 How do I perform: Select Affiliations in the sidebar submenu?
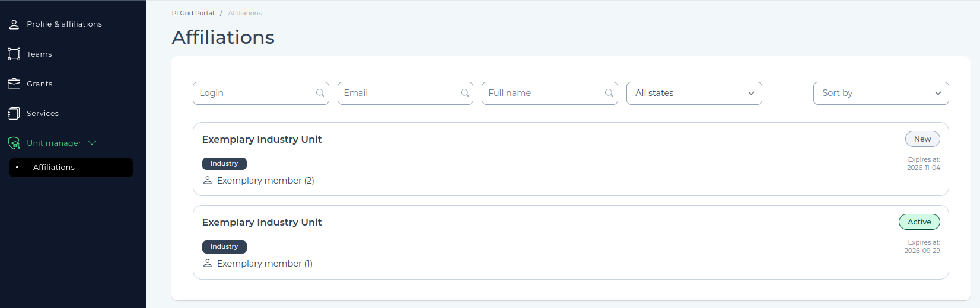point(54,168)
